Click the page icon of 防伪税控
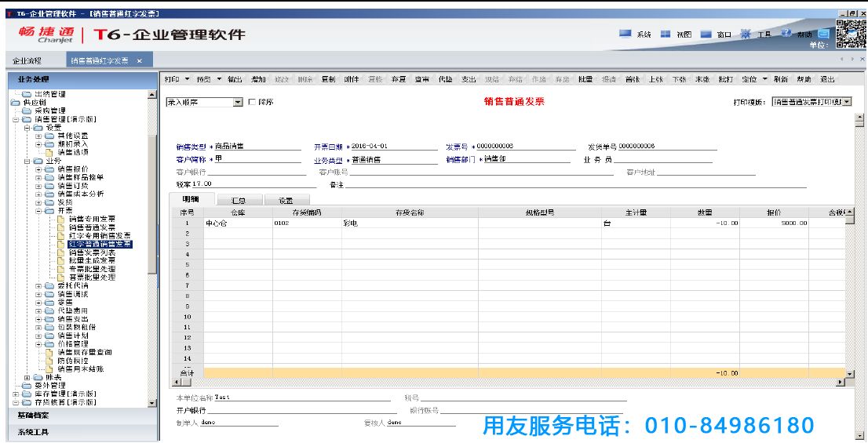868x443 pixels. [49, 361]
